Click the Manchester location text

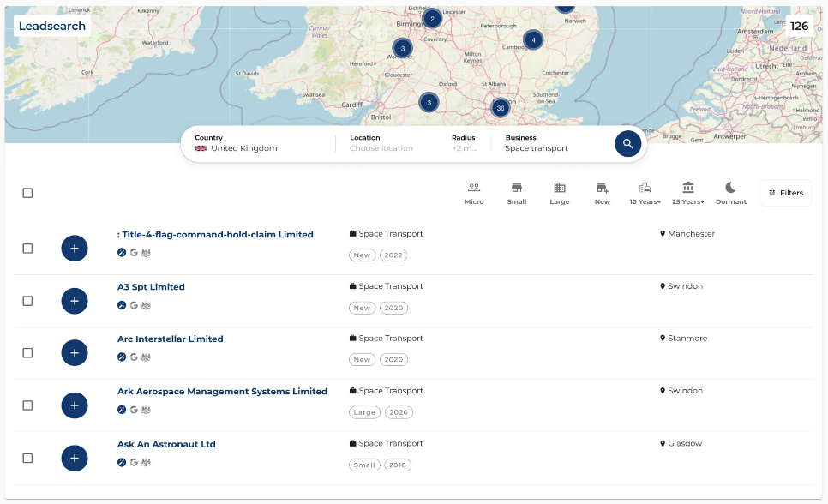click(691, 233)
